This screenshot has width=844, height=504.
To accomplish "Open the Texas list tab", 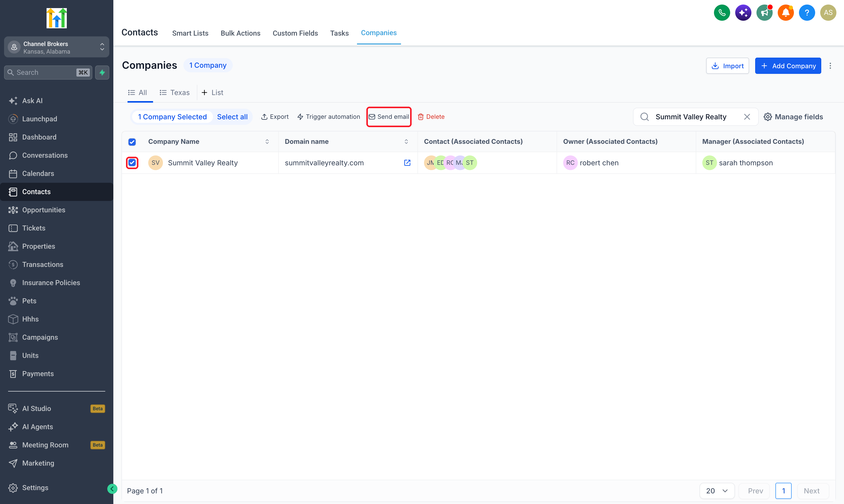I will [175, 92].
